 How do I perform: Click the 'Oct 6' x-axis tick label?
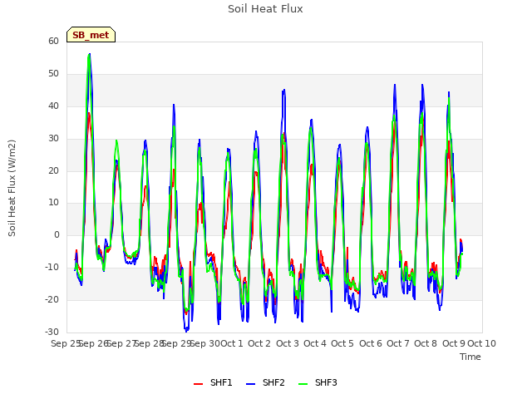371,343
